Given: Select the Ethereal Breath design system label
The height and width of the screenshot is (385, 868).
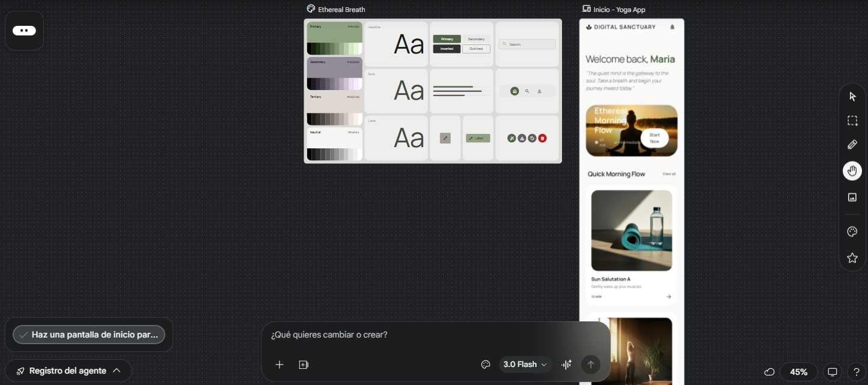Looking at the screenshot, I should point(341,10).
